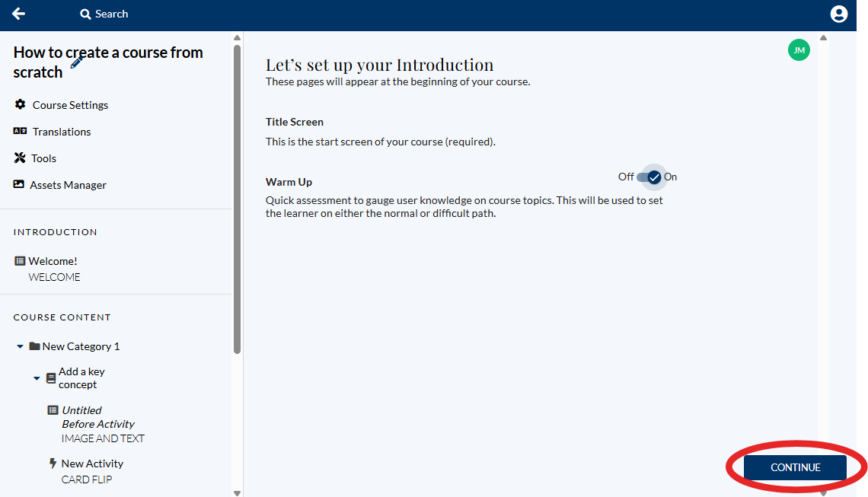The image size is (868, 497).
Task: Click the pencil icon to edit course title
Action: [77, 62]
